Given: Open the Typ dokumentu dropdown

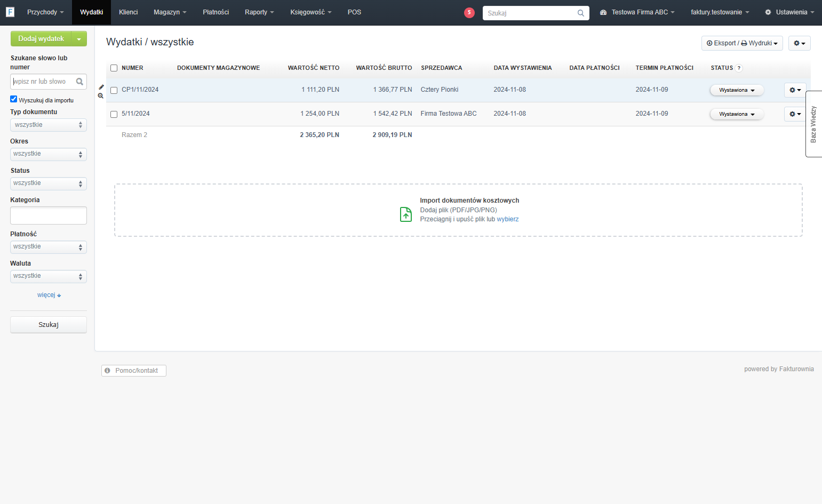Looking at the screenshot, I should click(x=49, y=125).
